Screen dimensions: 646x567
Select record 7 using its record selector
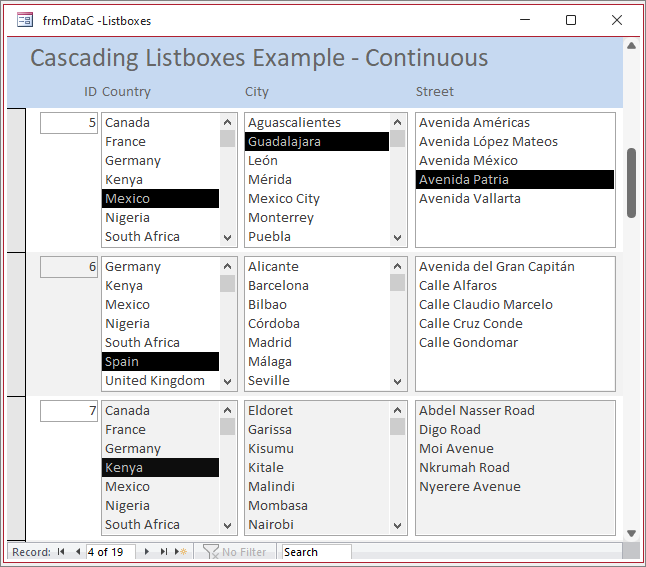[16, 469]
